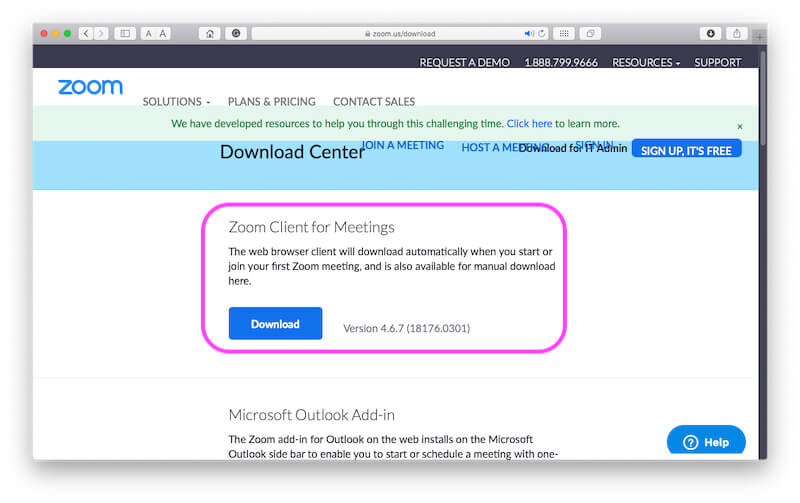Expand the Resources dropdown menu

coord(646,62)
